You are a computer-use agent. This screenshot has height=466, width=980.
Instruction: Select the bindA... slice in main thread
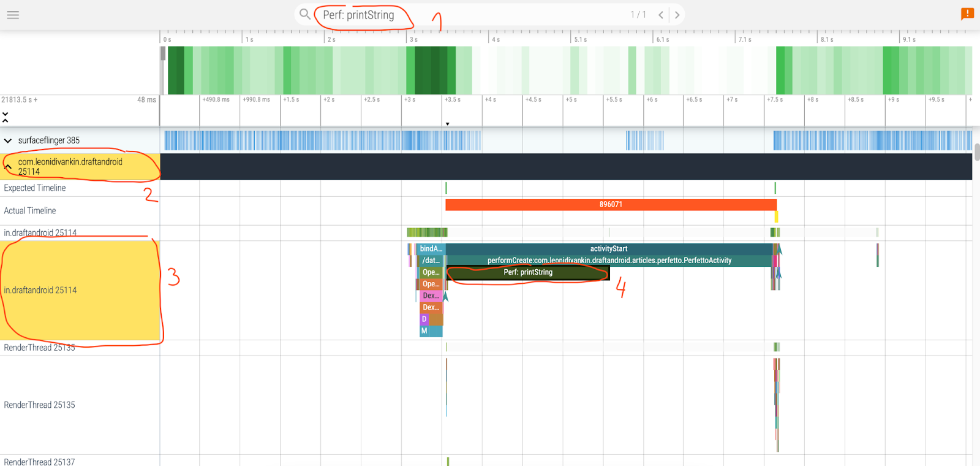click(431, 249)
